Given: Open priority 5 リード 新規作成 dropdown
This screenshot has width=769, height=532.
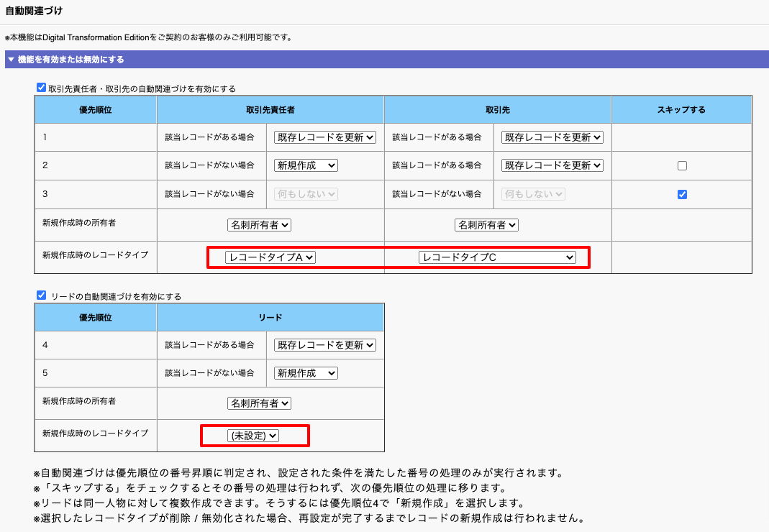Looking at the screenshot, I should click(x=306, y=373).
